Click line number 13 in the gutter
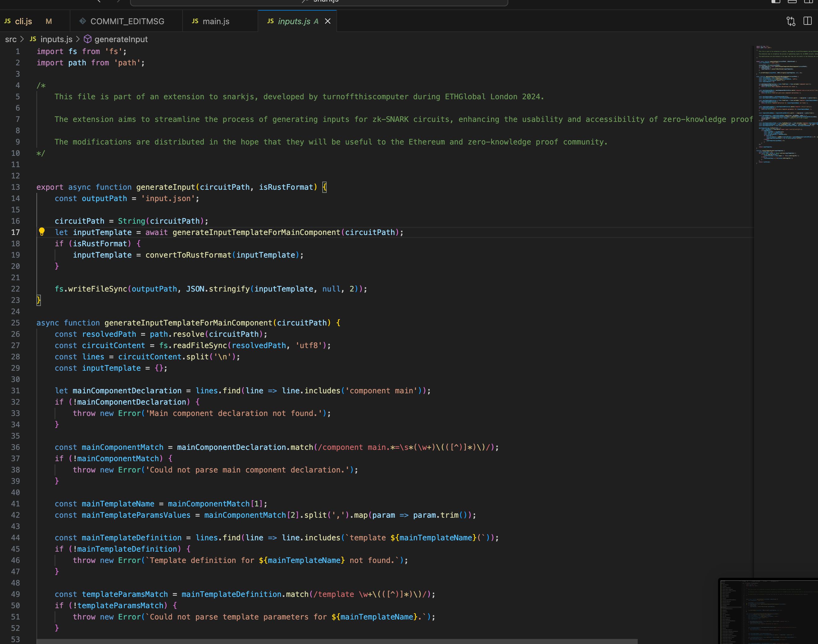The height and width of the screenshot is (644, 818). tap(15, 187)
